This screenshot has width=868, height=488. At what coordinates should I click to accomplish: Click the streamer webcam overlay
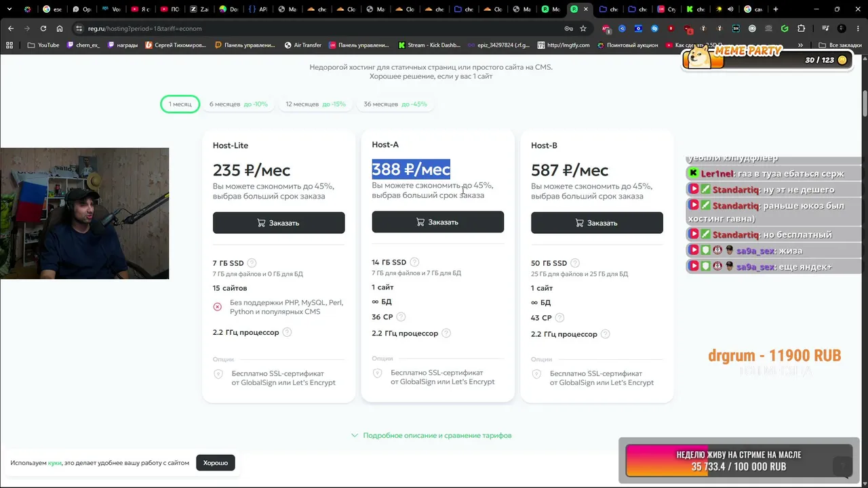85,213
